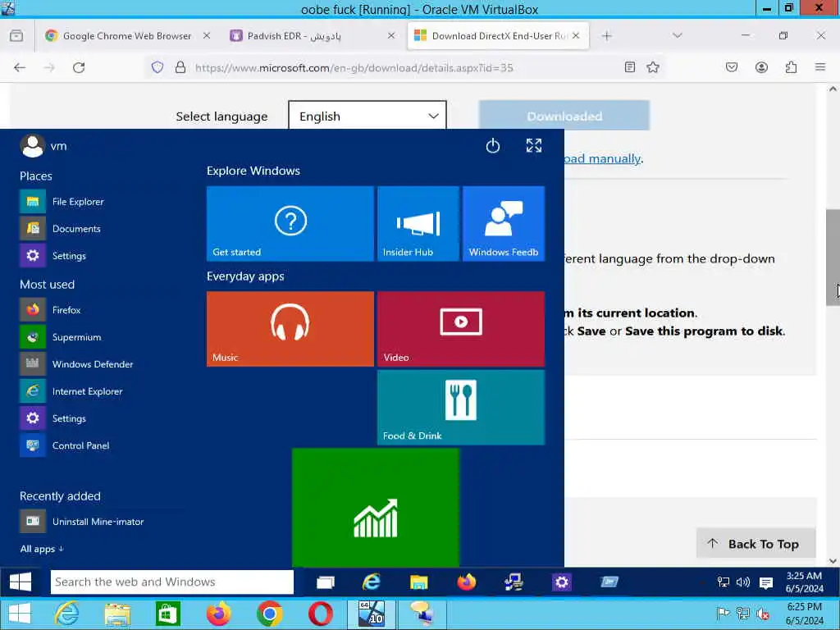Image resolution: width=840 pixels, height=630 pixels.
Task: Click Back To Top button
Action: [x=756, y=544]
